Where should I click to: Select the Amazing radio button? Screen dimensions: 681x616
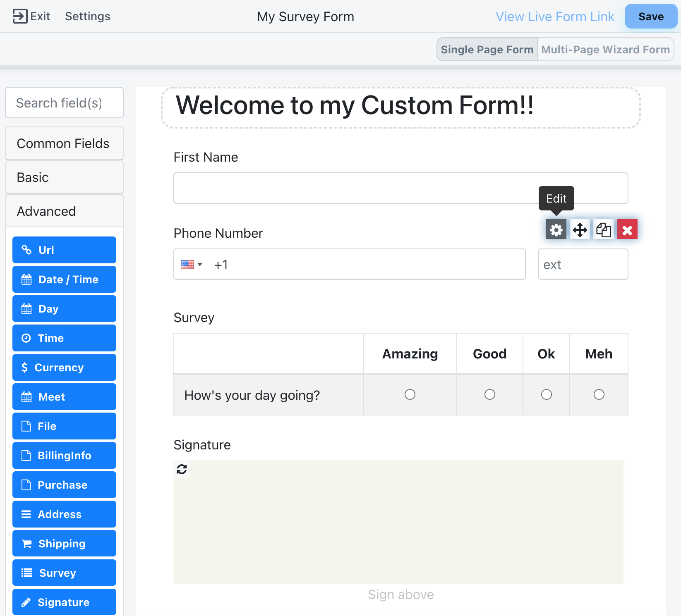(410, 394)
